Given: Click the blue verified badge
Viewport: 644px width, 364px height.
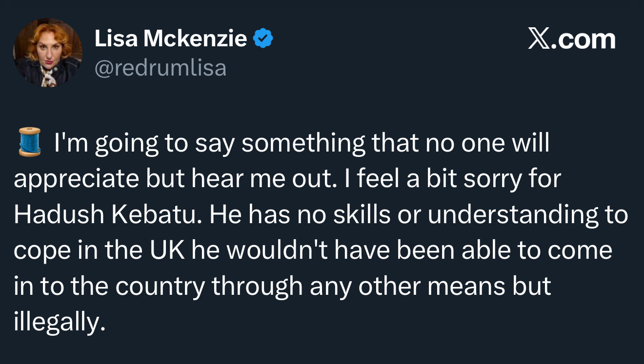Looking at the screenshot, I should [x=263, y=38].
